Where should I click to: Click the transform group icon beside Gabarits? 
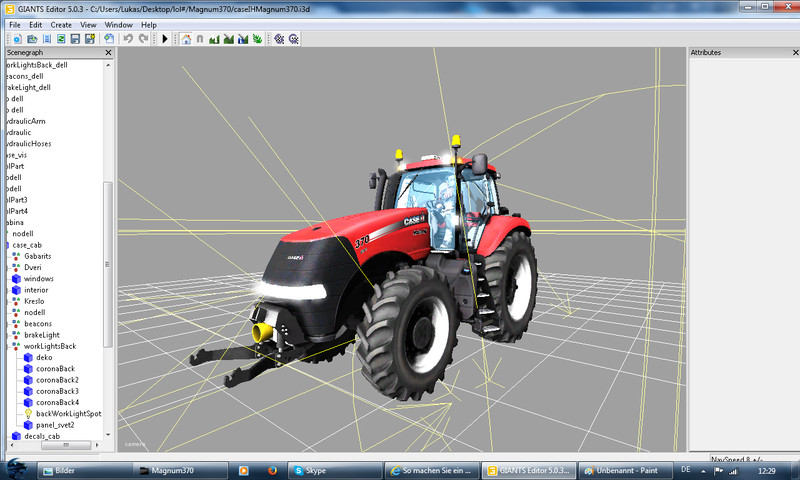click(x=16, y=256)
